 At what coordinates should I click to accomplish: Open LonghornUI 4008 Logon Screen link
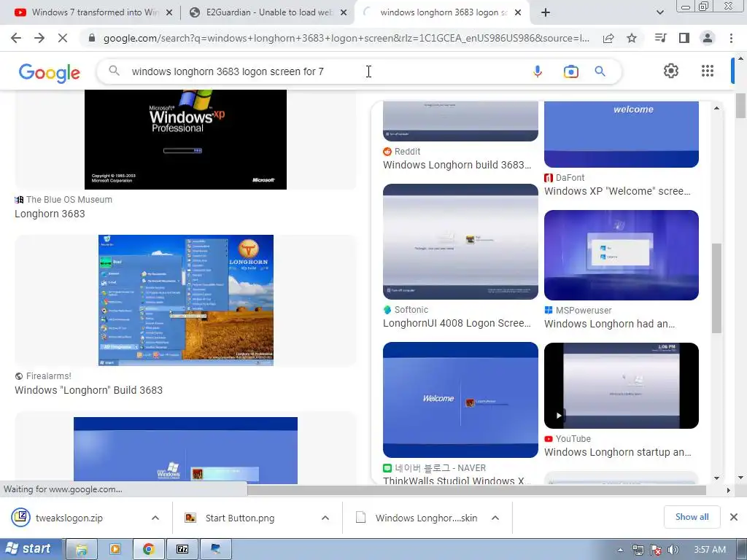(457, 323)
